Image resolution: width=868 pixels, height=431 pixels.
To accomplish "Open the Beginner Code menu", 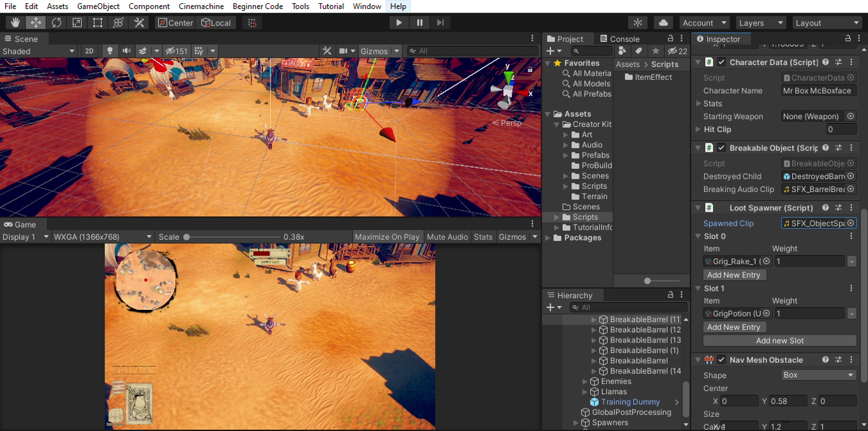I will pos(257,6).
